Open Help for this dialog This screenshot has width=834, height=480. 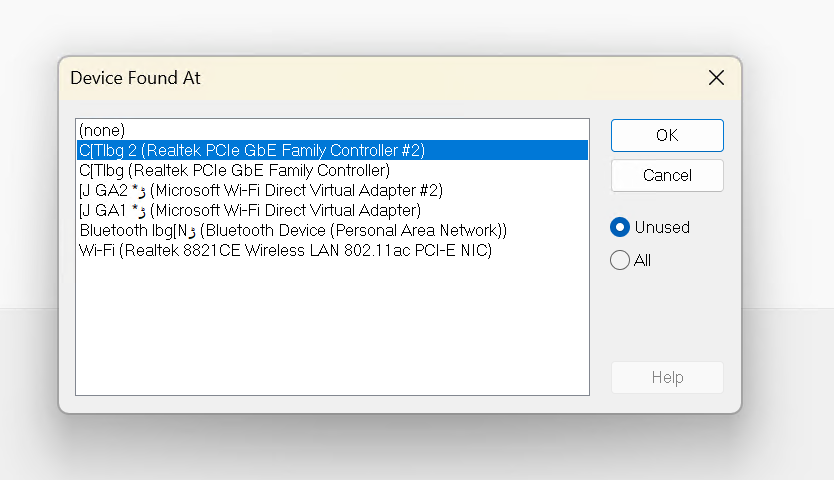tap(667, 377)
